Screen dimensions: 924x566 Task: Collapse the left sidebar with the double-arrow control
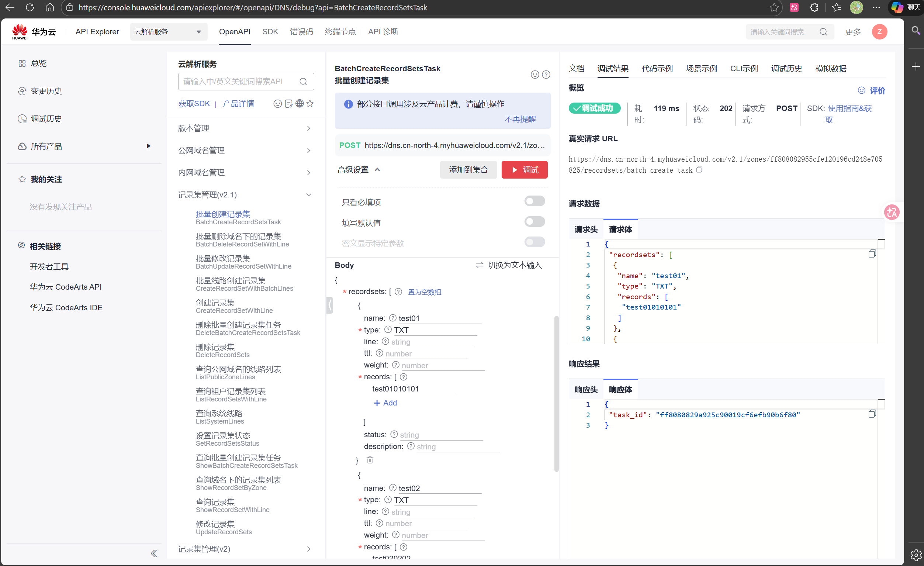pos(153,553)
